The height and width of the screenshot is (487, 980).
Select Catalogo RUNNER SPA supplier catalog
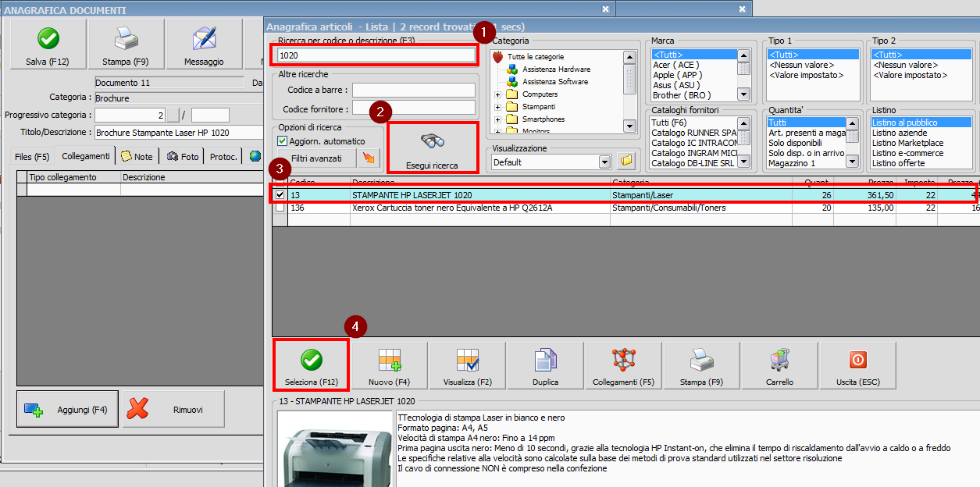tap(694, 133)
